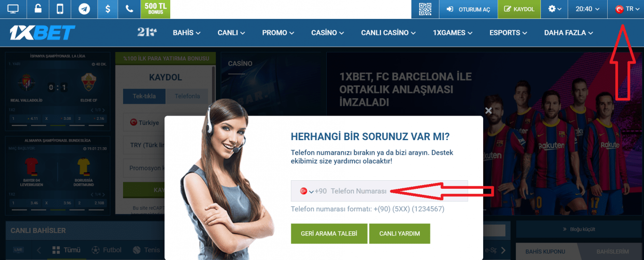The width and height of the screenshot is (644, 260).
Task: Open the mobile phone app icon
Action: 60,9
